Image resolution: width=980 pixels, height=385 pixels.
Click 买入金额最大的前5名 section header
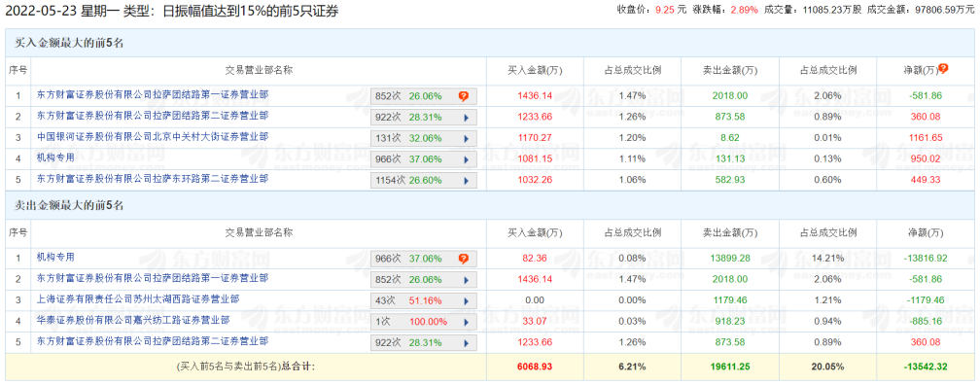pos(69,43)
